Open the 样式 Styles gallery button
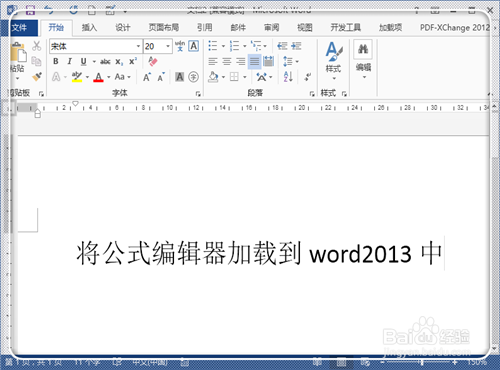The width and height of the screenshot is (500, 370). click(333, 60)
